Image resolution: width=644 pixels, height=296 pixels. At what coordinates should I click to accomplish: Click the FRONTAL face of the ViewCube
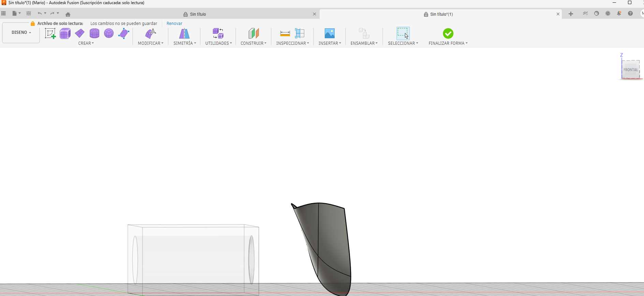[630, 70]
